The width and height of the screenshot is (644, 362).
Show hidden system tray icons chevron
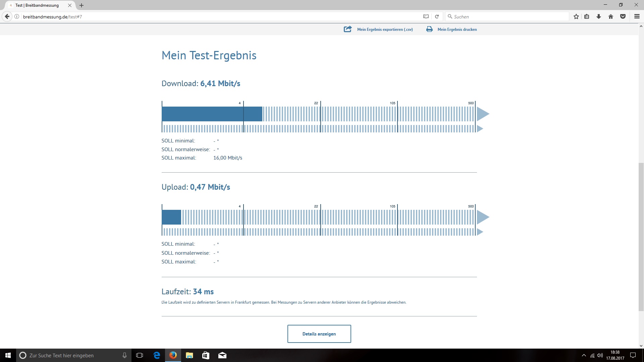point(584,355)
